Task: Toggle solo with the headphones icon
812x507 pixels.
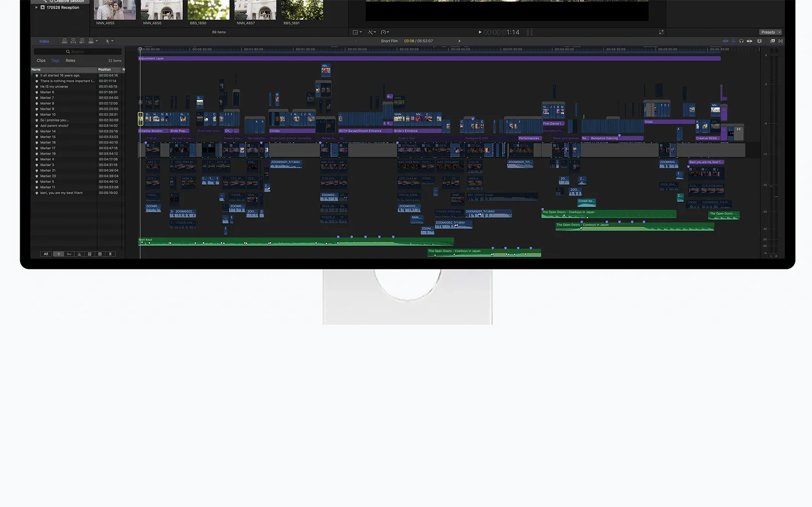Action: click(x=742, y=41)
